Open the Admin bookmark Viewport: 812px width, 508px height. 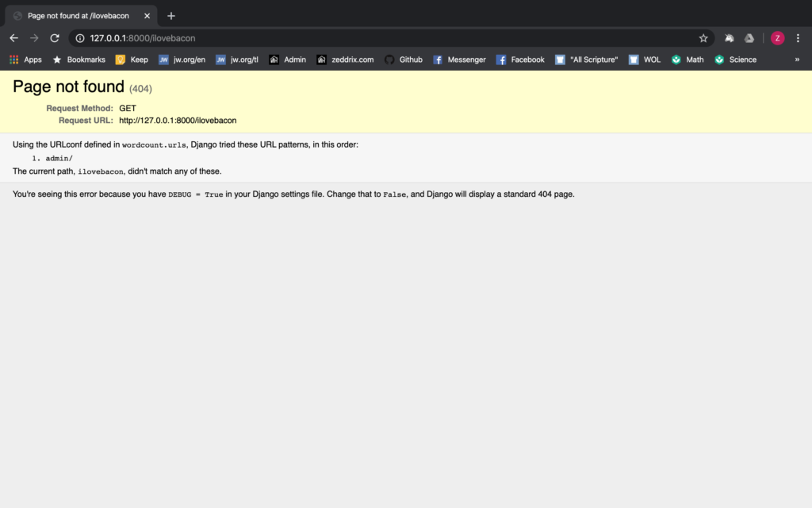click(287, 60)
